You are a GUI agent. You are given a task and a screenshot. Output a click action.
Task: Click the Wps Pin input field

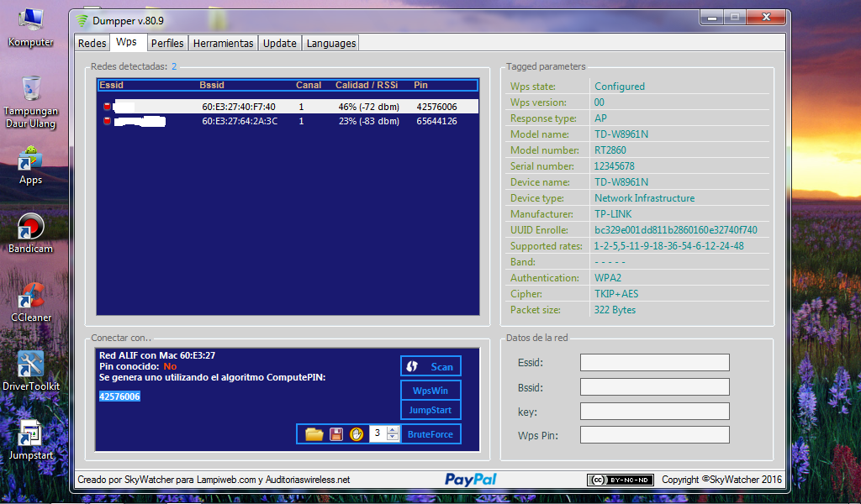[x=654, y=435]
